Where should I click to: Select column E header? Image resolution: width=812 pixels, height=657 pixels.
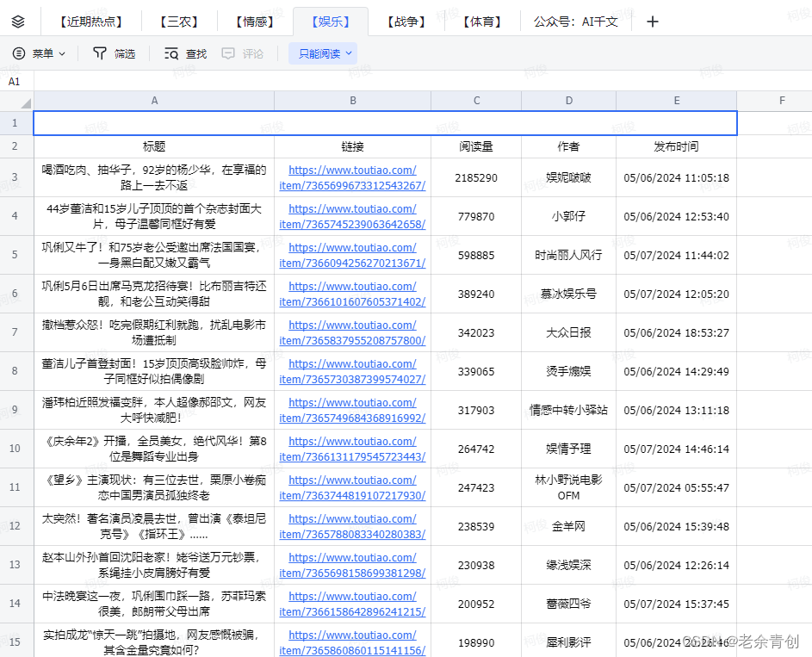click(676, 101)
